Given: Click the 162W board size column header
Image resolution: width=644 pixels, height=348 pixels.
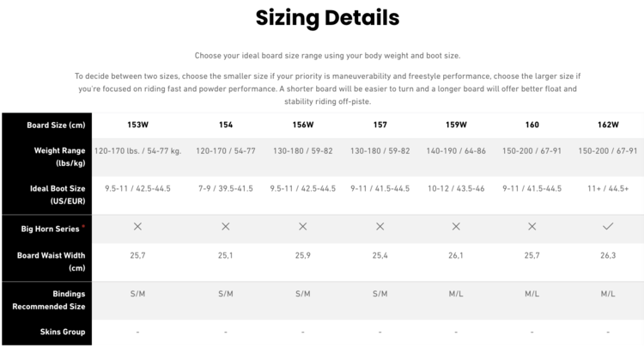Looking at the screenshot, I should (x=608, y=125).
